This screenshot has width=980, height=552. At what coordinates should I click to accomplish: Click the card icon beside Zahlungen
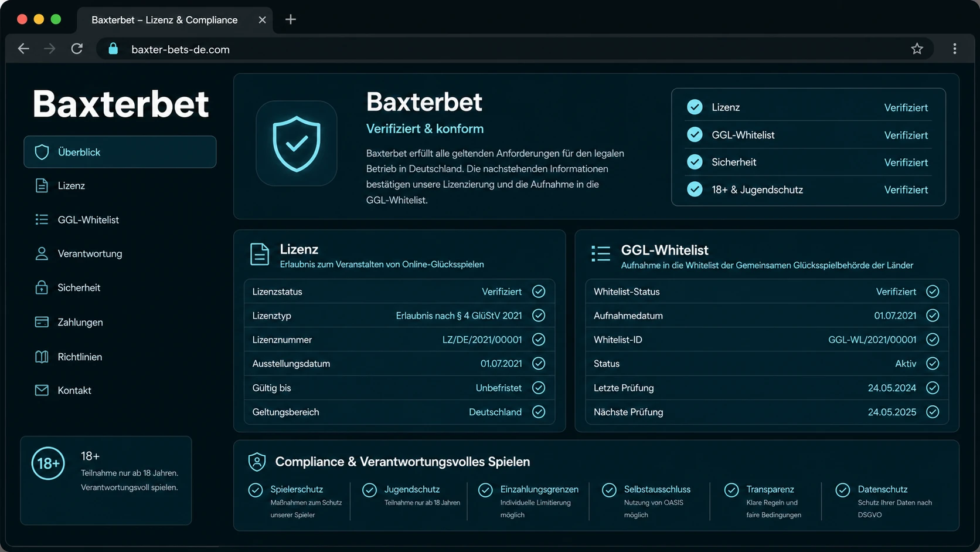42,322
